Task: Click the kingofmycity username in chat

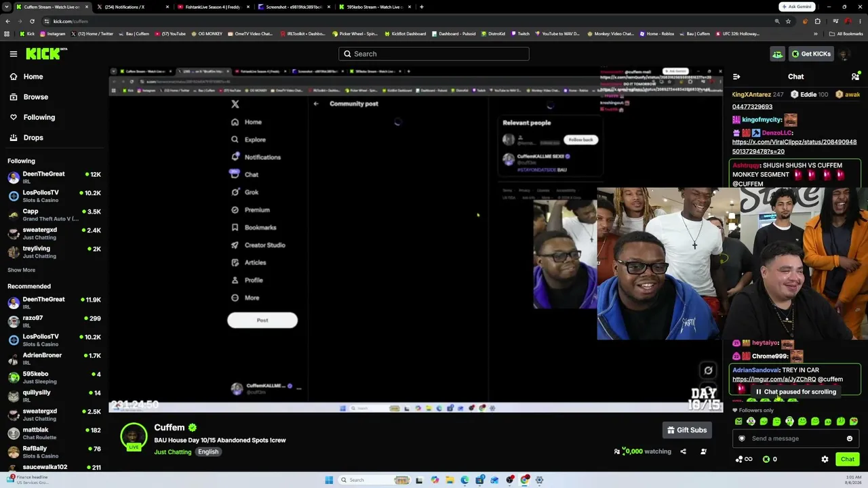Action: pos(762,120)
